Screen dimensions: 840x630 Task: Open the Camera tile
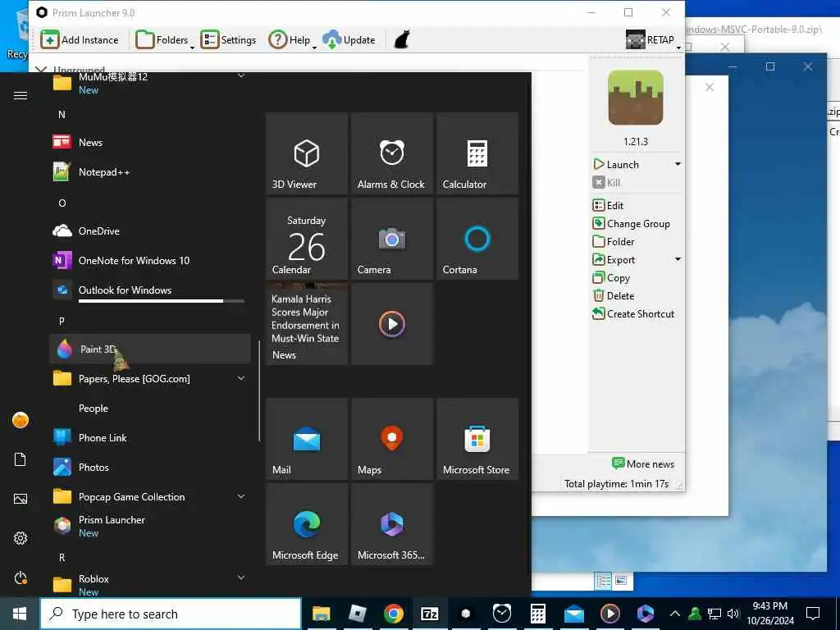pyautogui.click(x=392, y=239)
